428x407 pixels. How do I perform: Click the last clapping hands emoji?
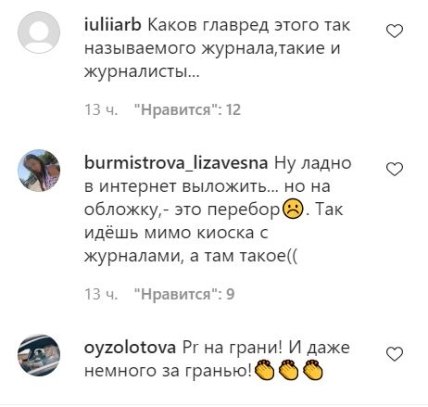pos(314,370)
